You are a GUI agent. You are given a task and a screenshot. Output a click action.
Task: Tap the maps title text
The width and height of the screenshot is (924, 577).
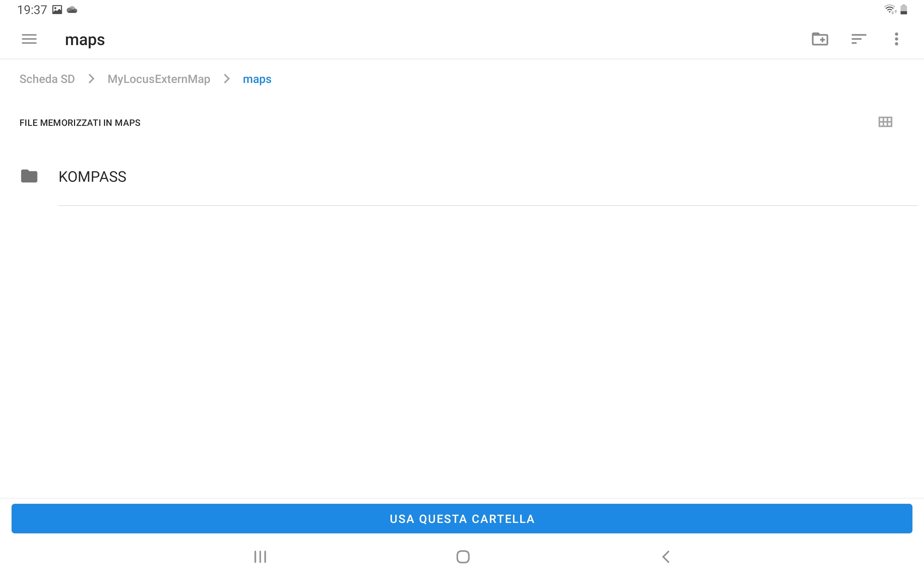pos(85,40)
